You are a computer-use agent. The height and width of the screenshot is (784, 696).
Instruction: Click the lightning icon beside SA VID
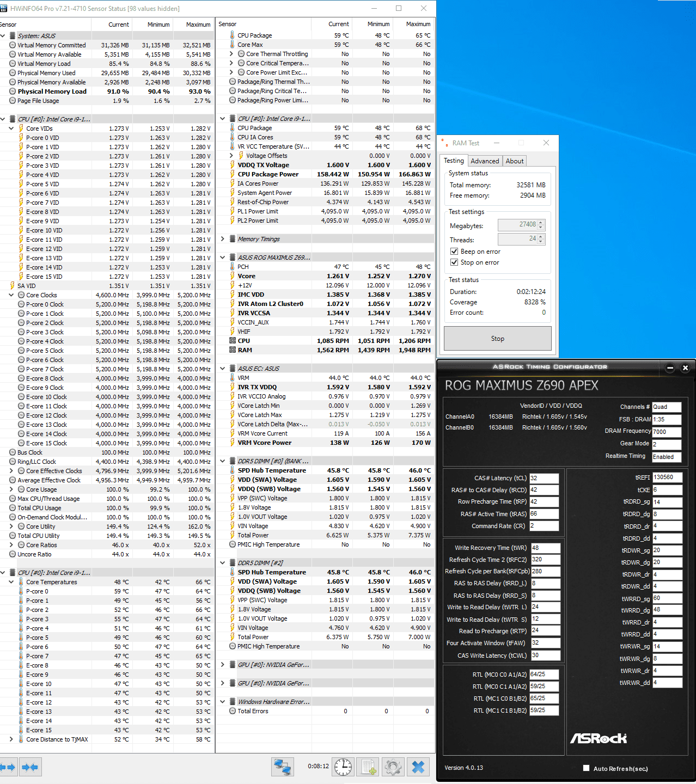(x=13, y=286)
